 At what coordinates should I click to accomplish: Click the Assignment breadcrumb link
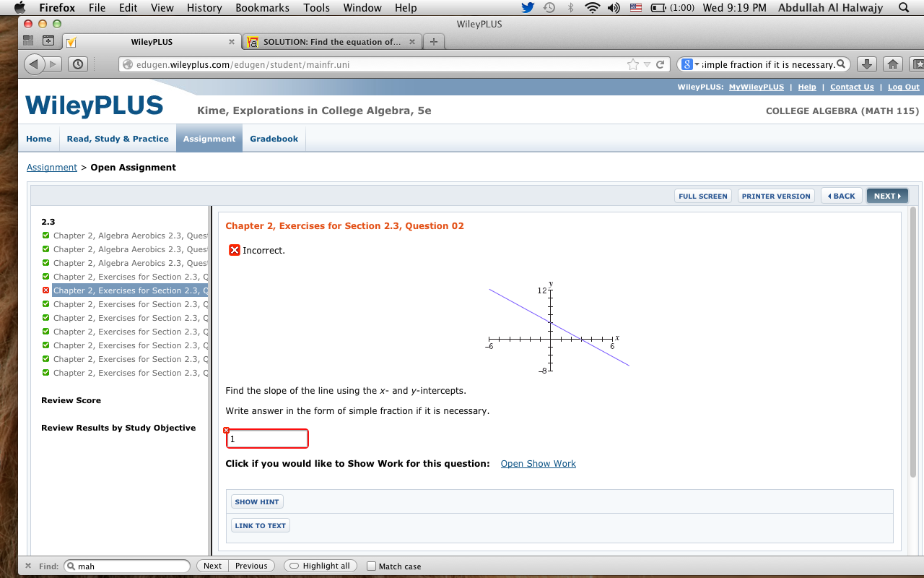coord(52,168)
